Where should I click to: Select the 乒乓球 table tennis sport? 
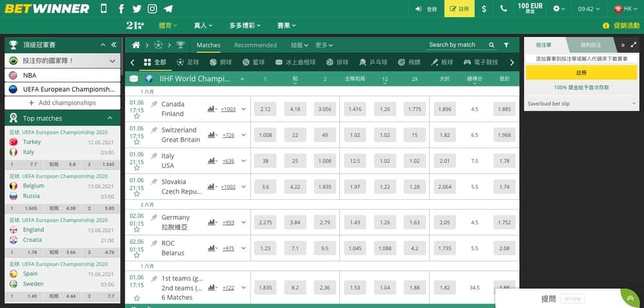point(372,62)
